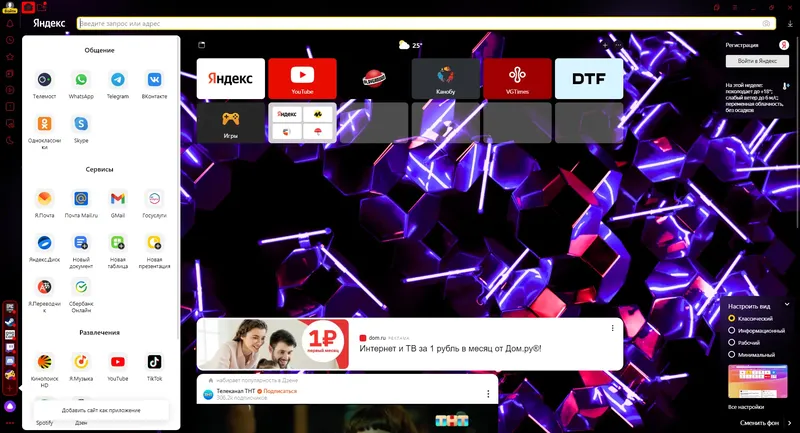
Task: Launch WhatsApp from the Общение group
Action: [81, 80]
